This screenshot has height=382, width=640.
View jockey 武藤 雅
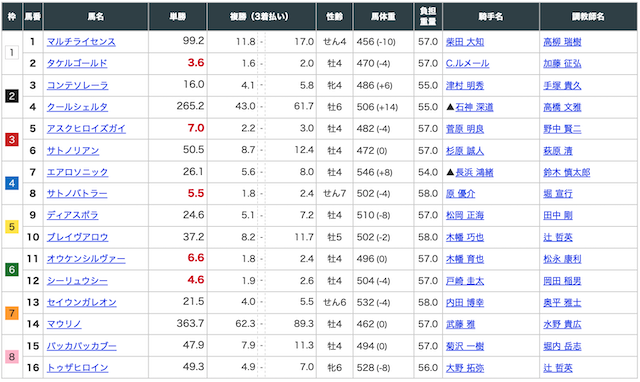pyautogui.click(x=460, y=324)
